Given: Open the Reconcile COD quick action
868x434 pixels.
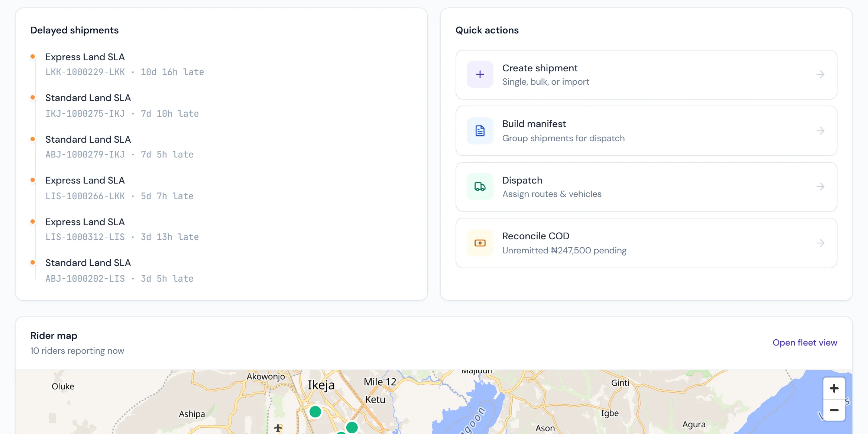Looking at the screenshot, I should (646, 243).
